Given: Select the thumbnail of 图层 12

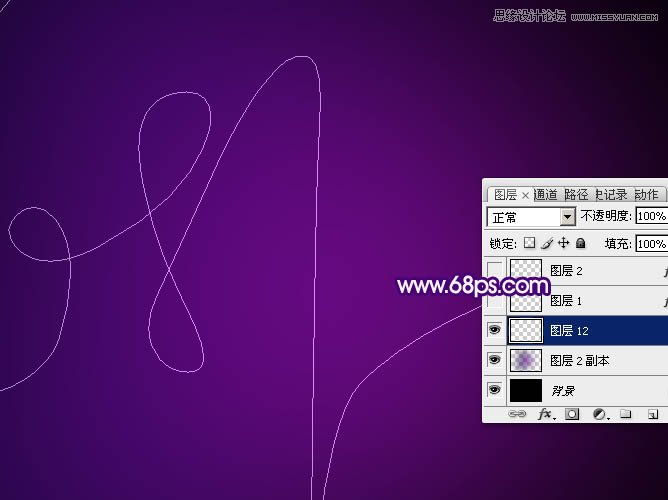Looking at the screenshot, I should click(x=526, y=330).
